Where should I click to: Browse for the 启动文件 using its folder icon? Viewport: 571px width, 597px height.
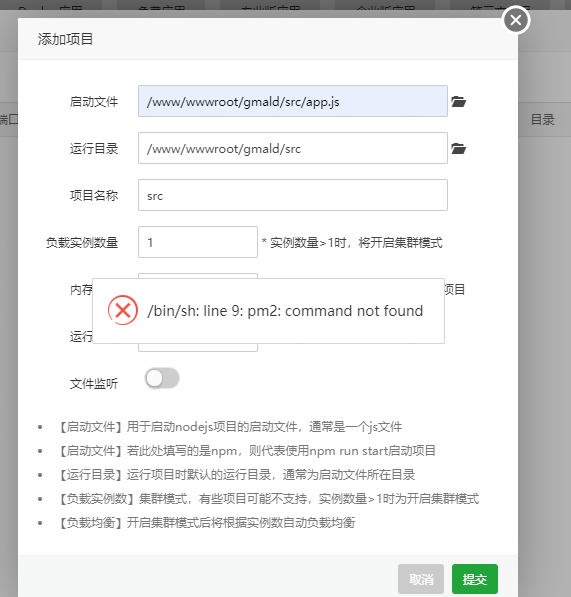tap(459, 102)
